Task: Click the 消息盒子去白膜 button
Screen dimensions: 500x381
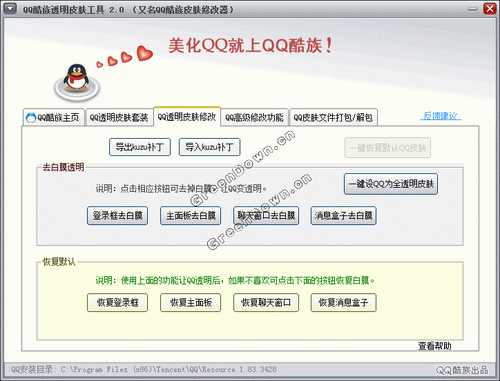Action: click(343, 216)
